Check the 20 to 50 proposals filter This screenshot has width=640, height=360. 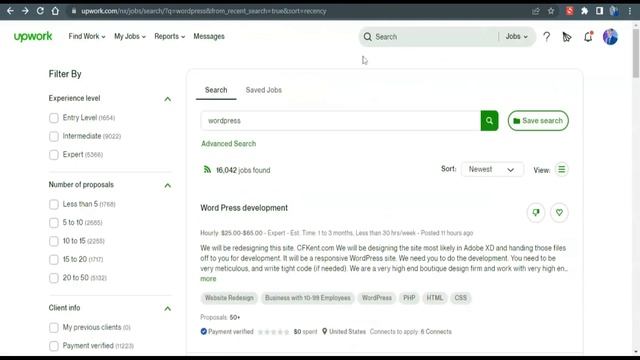click(x=53, y=278)
